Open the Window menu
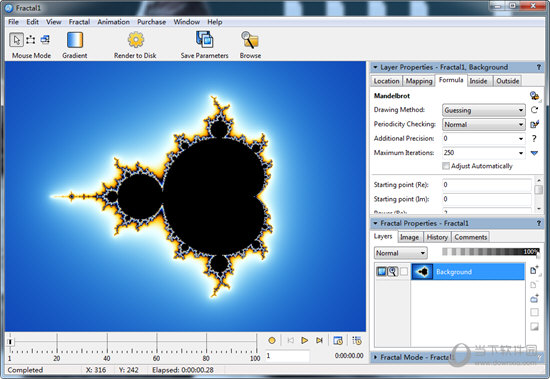Screen dimensions: 550x379 coord(187,22)
